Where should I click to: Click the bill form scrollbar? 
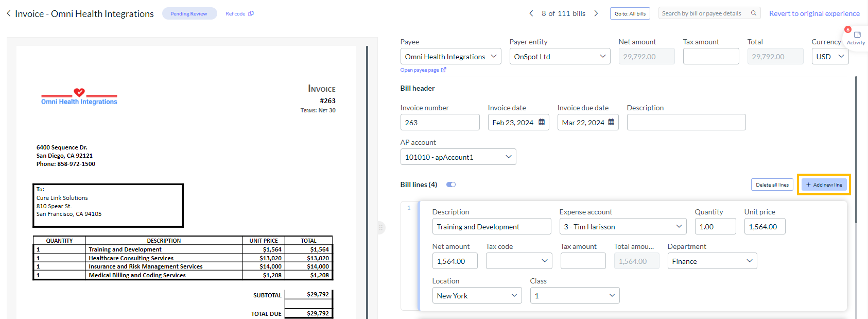856,149
